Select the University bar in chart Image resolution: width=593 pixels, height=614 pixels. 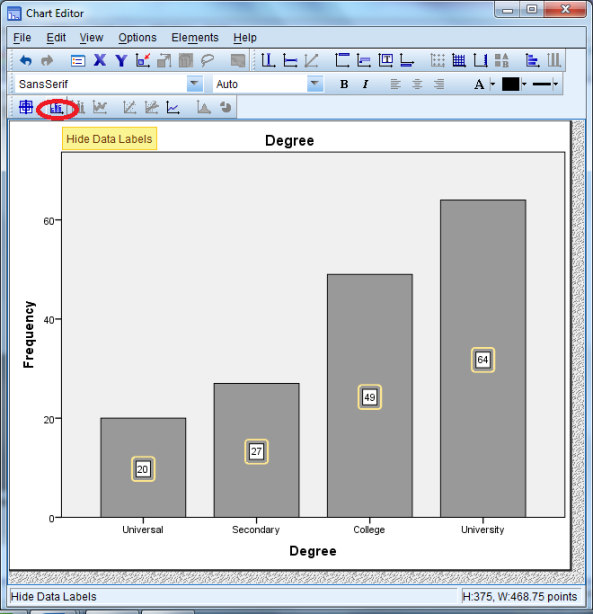(483, 358)
